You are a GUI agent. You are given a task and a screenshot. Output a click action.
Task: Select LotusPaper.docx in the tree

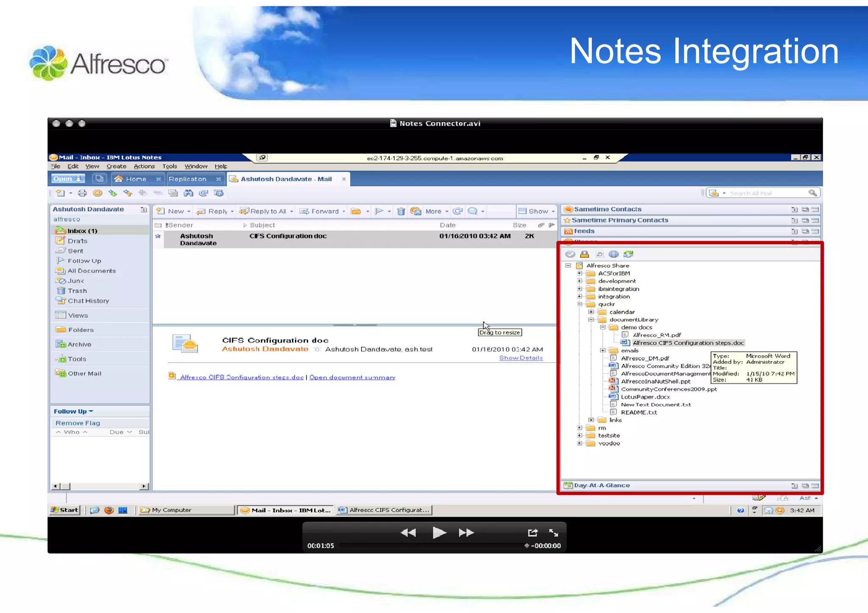645,397
